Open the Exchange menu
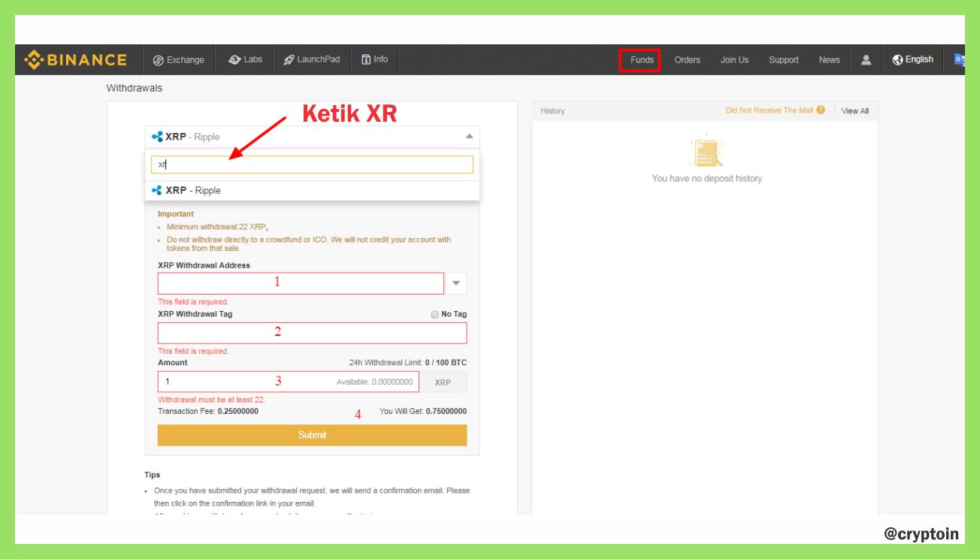The height and width of the screenshot is (559, 980). pyautogui.click(x=178, y=59)
